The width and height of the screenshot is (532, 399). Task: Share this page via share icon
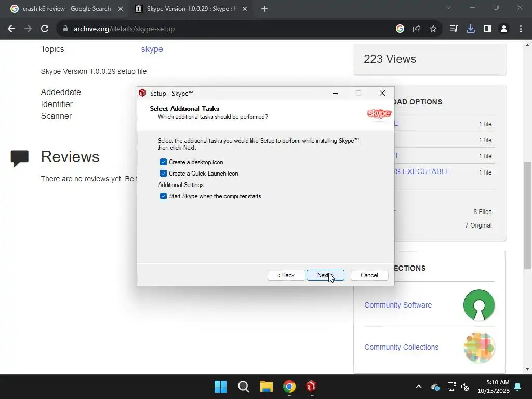(x=417, y=29)
